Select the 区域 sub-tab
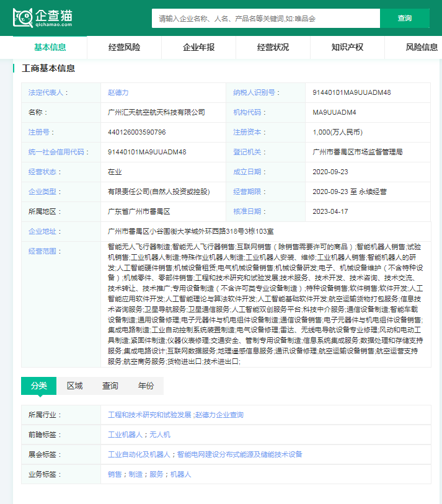This screenshot has height=504, width=442. (x=74, y=386)
